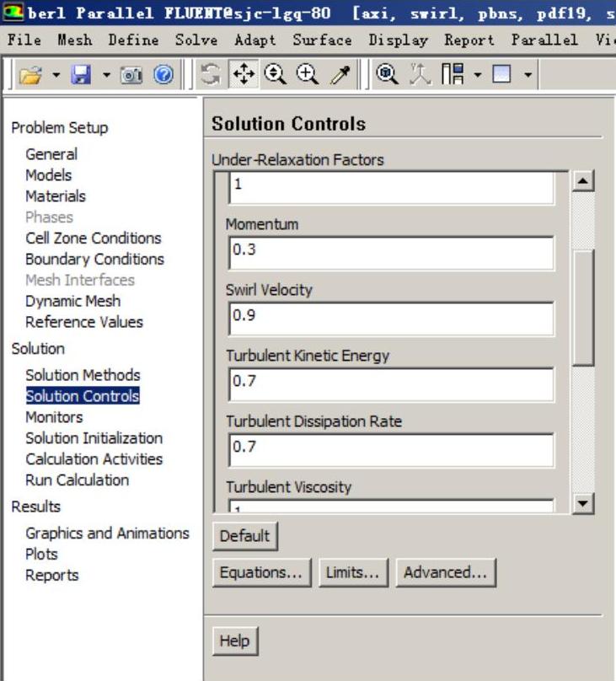The image size is (616, 681).
Task: Select Calculation Activities in the tree
Action: 94,459
